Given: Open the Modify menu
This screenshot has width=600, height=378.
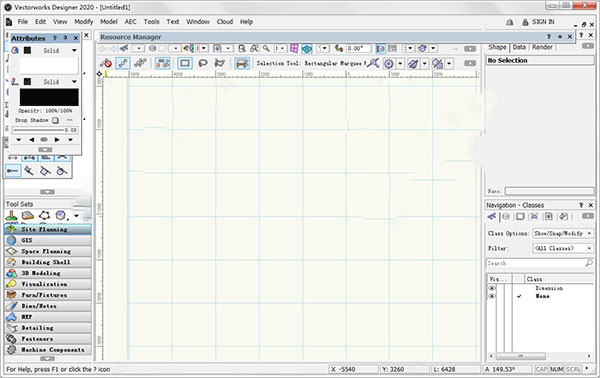Looking at the screenshot, I should pos(83,22).
